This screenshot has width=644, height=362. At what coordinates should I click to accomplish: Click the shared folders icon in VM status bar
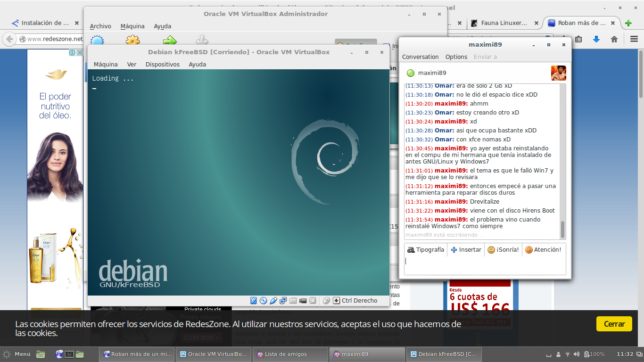(x=293, y=300)
